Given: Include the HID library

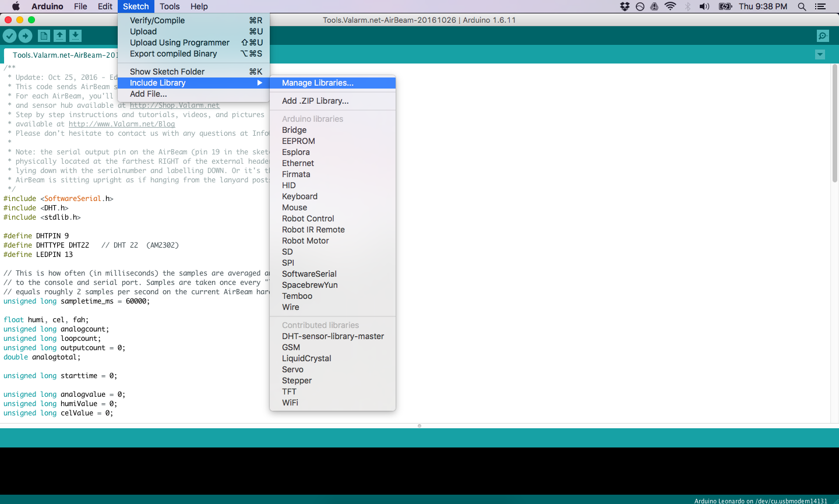Looking at the screenshot, I should point(333,185).
